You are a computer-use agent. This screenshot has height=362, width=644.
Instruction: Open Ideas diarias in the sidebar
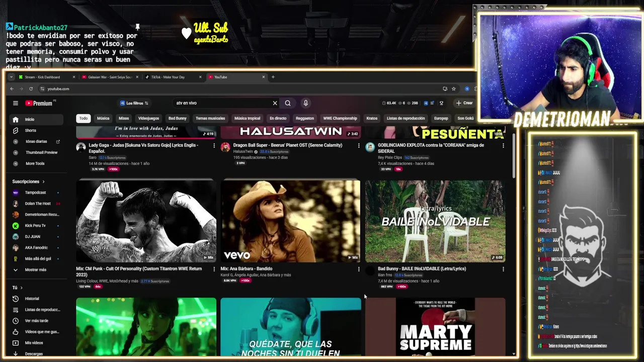tap(36, 141)
